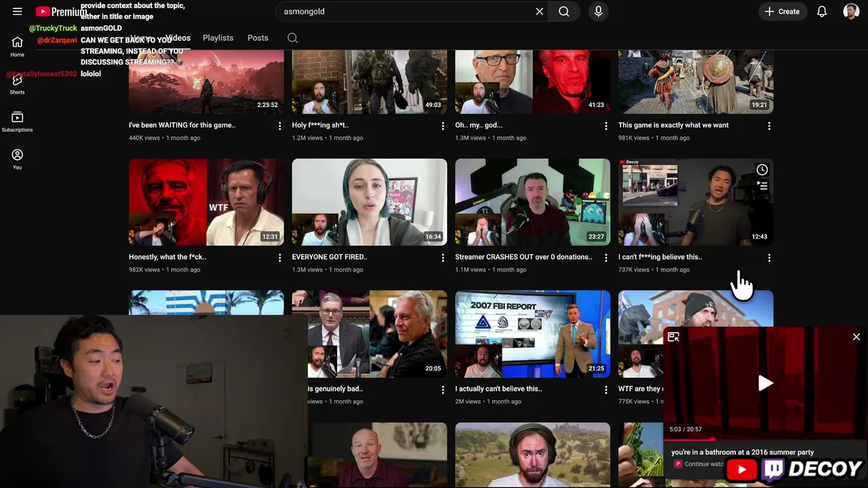Viewport: 868px width, 488px height.
Task: Click '440K views • 1 month ago' text
Action: click(x=165, y=138)
